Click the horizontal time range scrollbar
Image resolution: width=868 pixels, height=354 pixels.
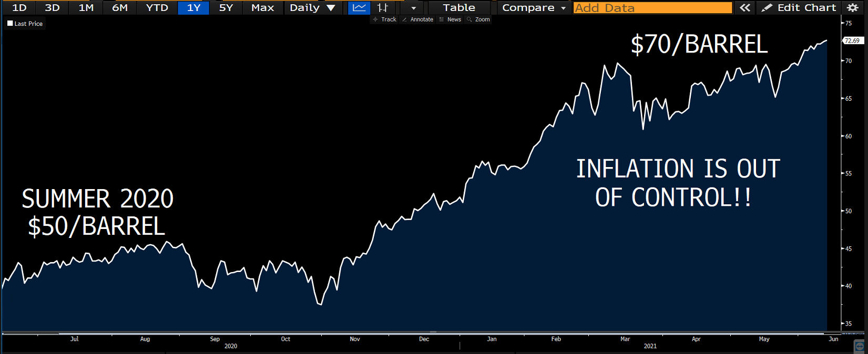(x=433, y=332)
